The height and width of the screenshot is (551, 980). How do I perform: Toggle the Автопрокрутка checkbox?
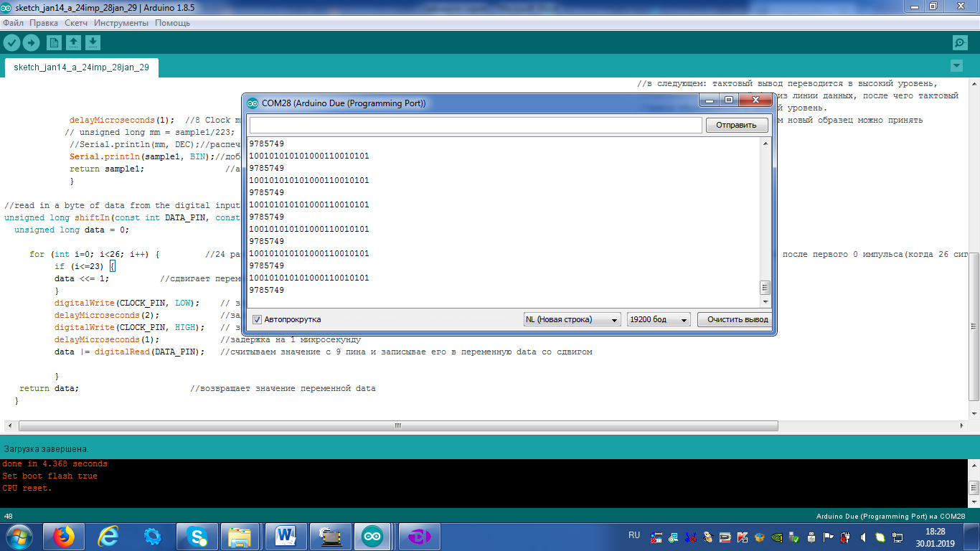point(258,319)
